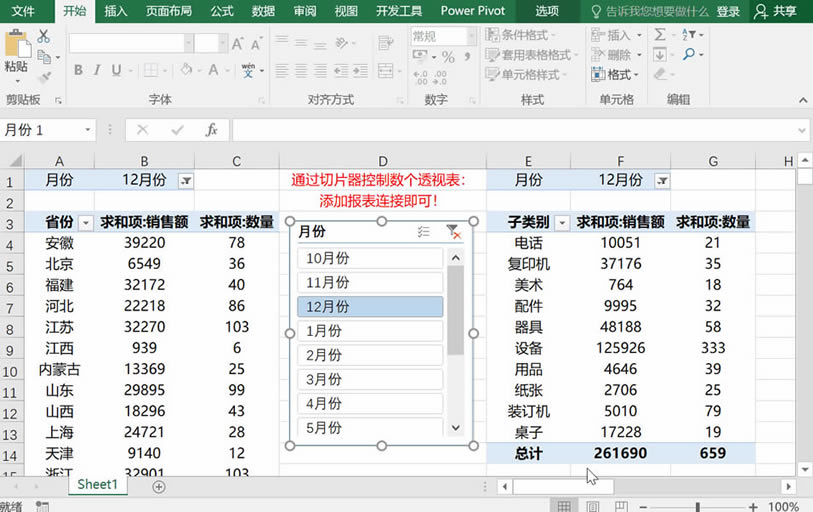
Task: Click the Find magnifier icon
Action: [689, 54]
